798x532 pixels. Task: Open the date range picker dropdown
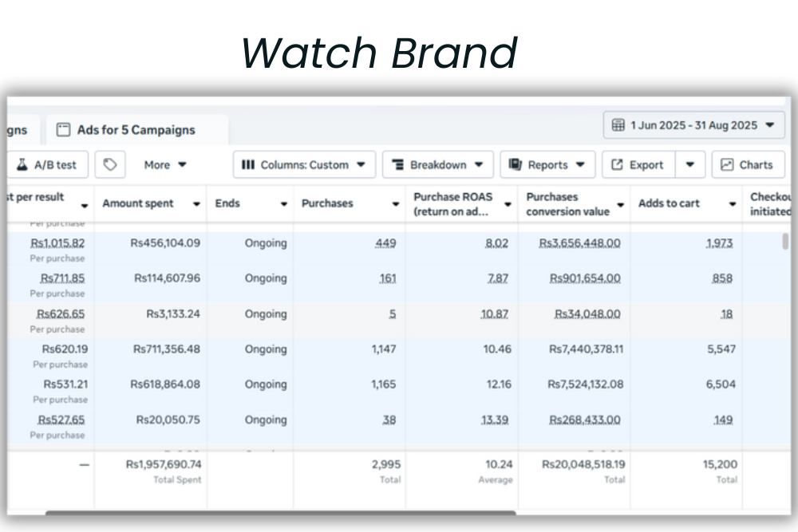[x=769, y=125]
